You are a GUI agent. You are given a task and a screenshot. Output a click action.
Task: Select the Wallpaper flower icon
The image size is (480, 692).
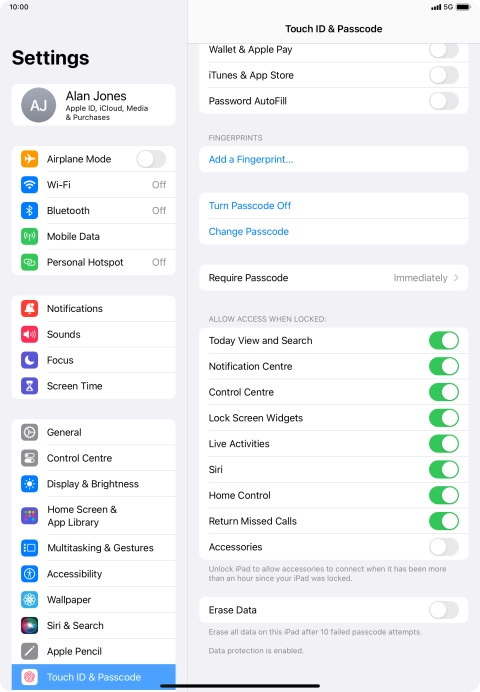30,600
